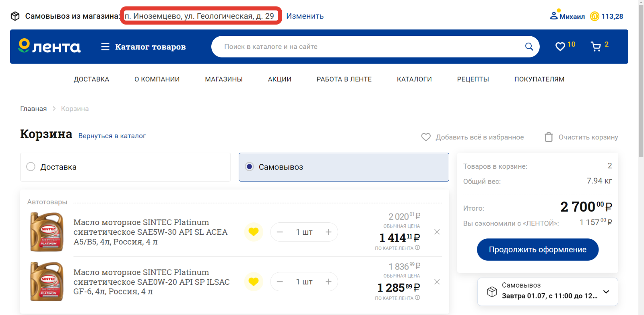Open SINTEC Platinum SAE0W-20 product title
The height and width of the screenshot is (315, 644).
(152, 282)
